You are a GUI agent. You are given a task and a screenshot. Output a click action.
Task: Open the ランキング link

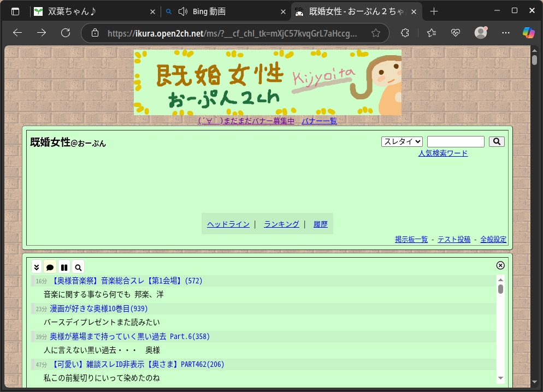pos(281,224)
